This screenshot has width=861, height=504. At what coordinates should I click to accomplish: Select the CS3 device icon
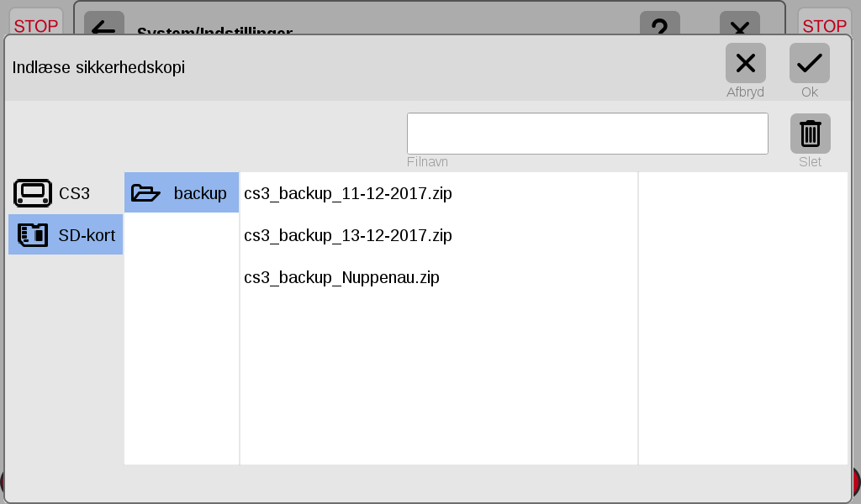pos(33,193)
